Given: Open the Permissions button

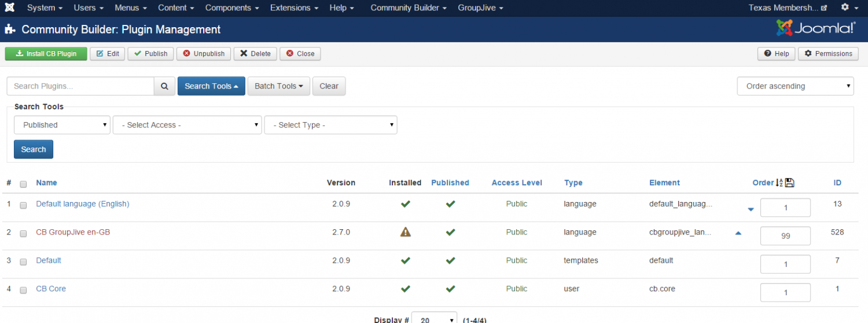Looking at the screenshot, I should [828, 54].
